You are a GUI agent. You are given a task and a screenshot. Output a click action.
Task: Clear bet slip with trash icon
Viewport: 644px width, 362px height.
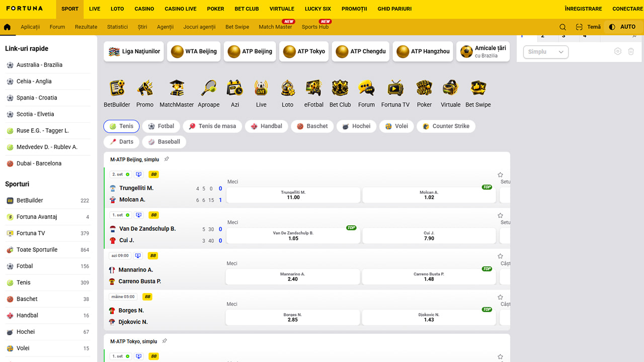tap(631, 51)
